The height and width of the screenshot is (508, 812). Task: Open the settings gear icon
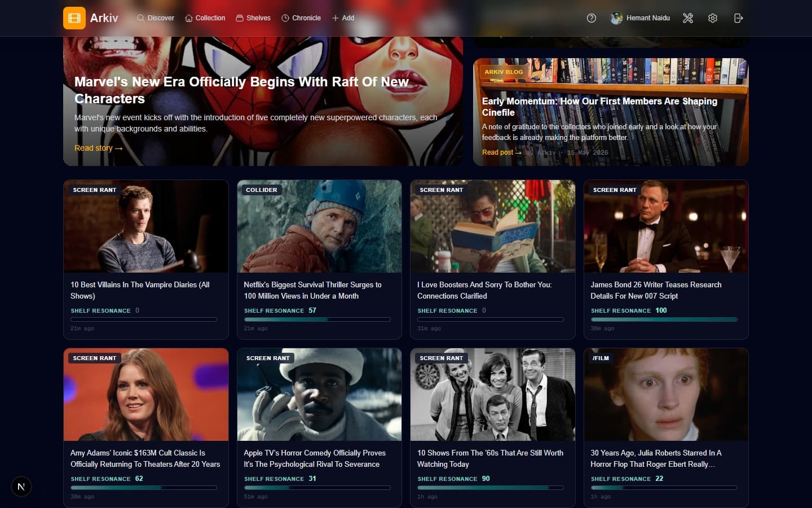tap(713, 18)
